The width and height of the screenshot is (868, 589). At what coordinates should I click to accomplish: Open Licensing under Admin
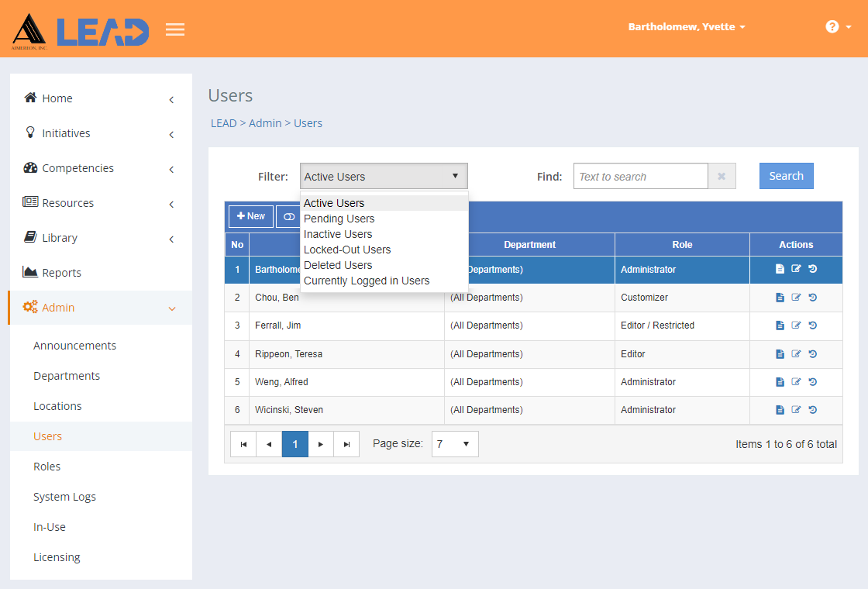click(57, 557)
